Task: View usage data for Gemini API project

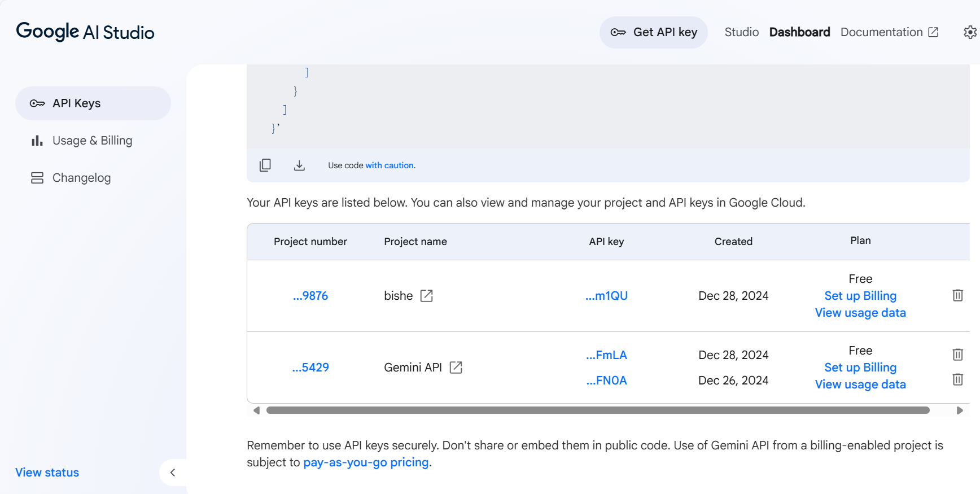Action: [860, 384]
